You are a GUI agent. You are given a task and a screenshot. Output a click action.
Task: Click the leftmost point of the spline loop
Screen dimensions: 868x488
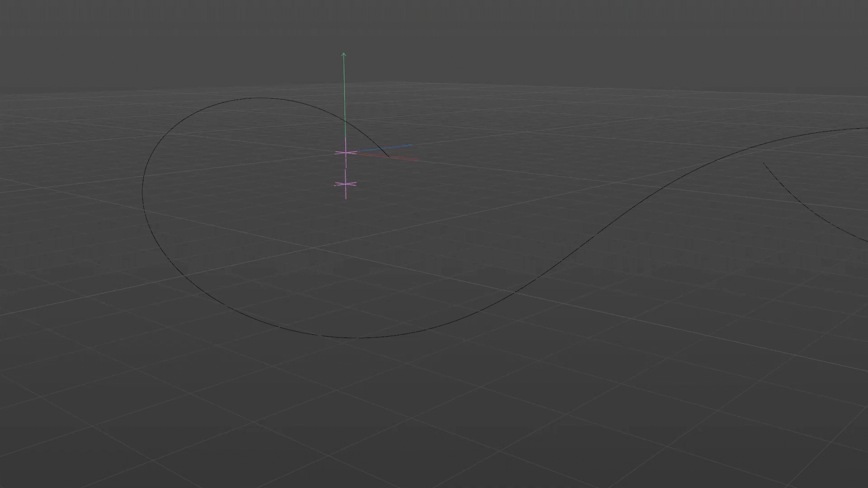tap(143, 192)
